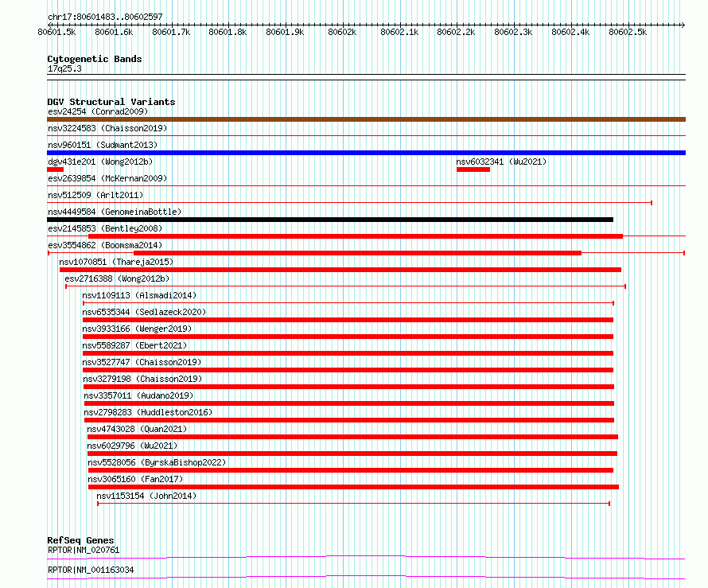Click variant label esv2145853 (Bentley2008)
The image size is (708, 588).
pos(105,228)
